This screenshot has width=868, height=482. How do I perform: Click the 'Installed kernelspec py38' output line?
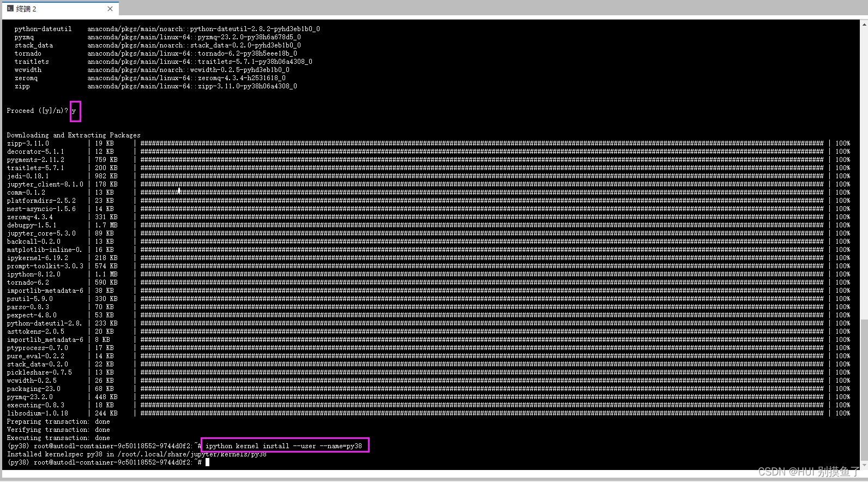click(137, 454)
